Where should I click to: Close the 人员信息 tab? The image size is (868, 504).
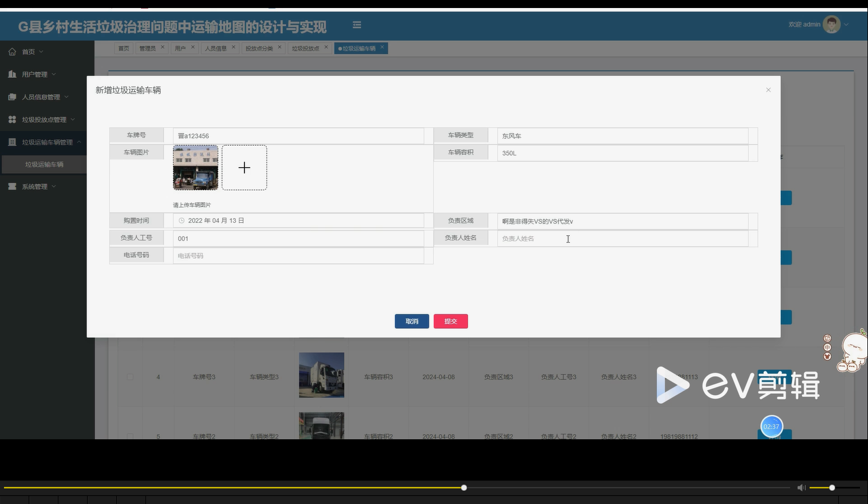click(234, 47)
